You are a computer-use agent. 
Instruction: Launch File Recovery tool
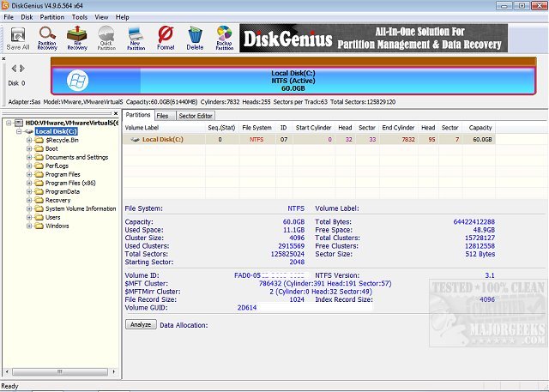pyautogui.click(x=77, y=38)
